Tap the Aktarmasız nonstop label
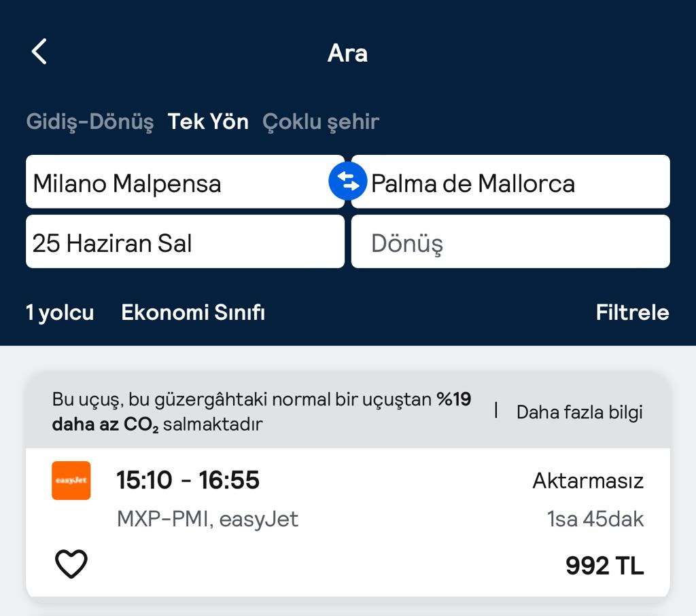The height and width of the screenshot is (616, 696). tap(588, 481)
